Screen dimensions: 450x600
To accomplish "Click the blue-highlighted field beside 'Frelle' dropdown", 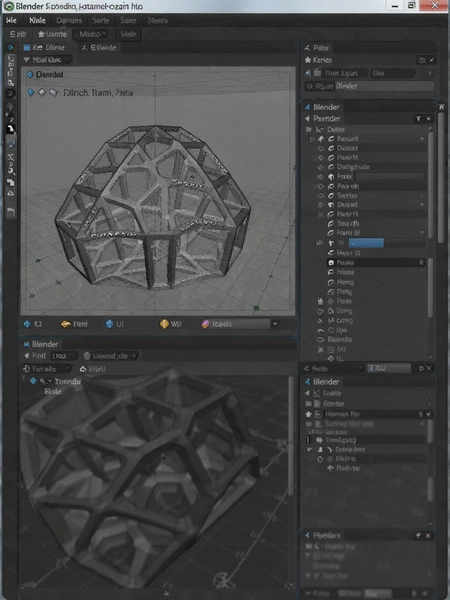I will tap(389, 368).
